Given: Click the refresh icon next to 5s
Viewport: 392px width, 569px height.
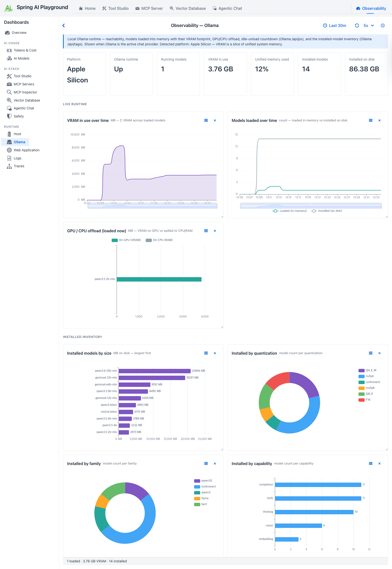Looking at the screenshot, I should (x=357, y=26).
